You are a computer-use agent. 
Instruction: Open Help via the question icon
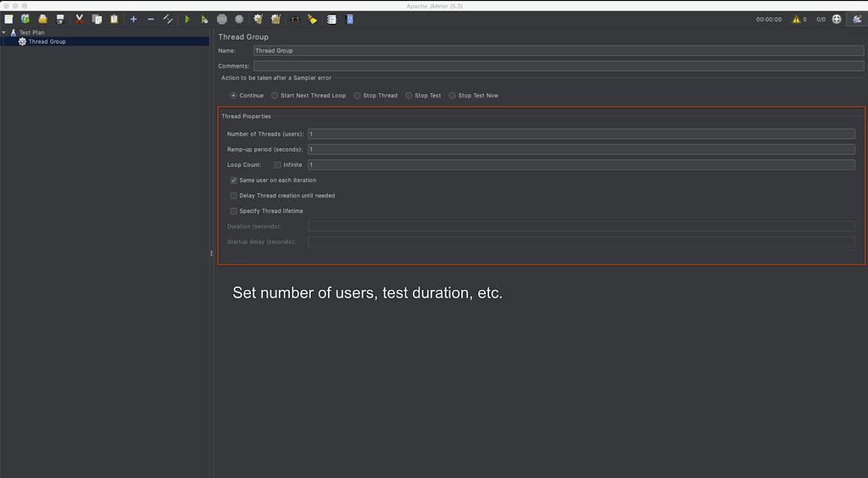coord(349,19)
